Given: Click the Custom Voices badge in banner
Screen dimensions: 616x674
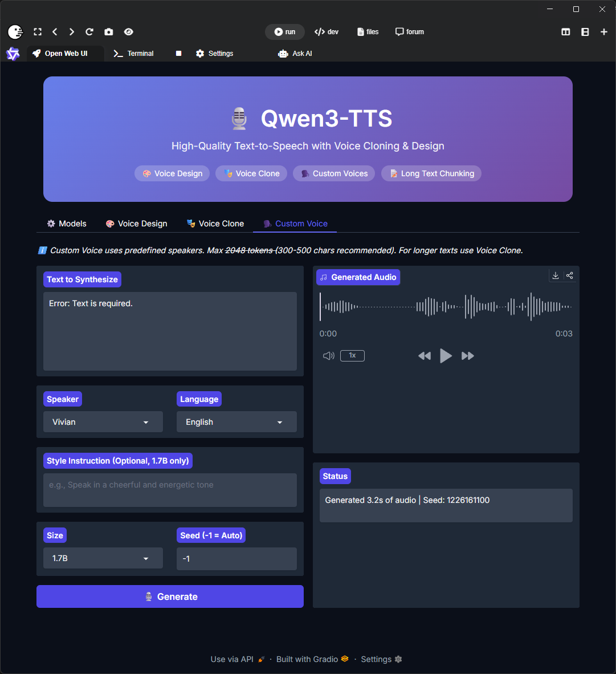Looking at the screenshot, I should click(334, 173).
